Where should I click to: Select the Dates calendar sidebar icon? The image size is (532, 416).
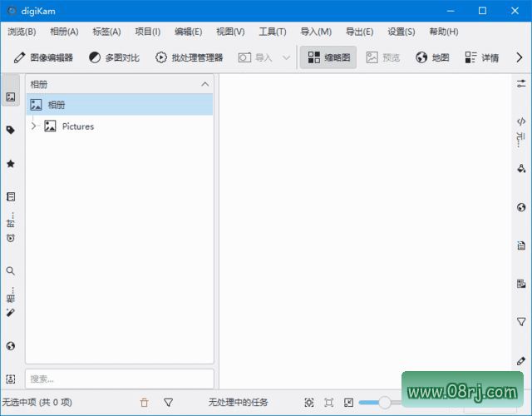tap(11, 196)
